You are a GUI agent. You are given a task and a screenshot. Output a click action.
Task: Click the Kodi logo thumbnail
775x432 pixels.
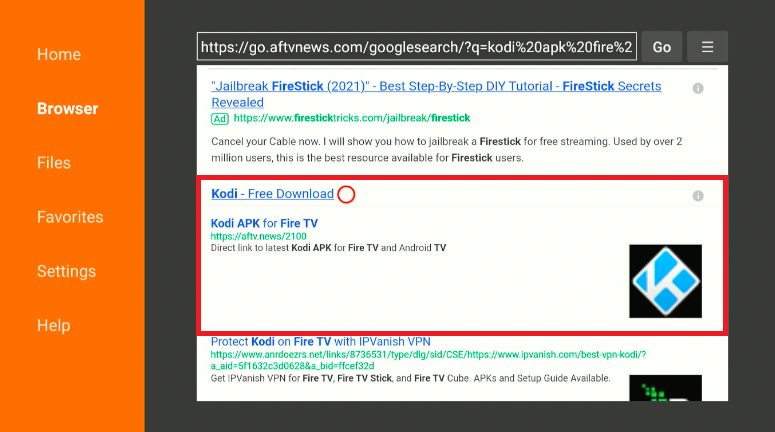(x=665, y=281)
